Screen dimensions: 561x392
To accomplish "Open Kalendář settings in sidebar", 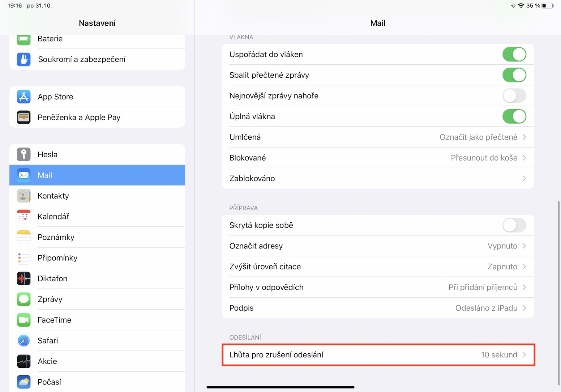I will click(53, 217).
